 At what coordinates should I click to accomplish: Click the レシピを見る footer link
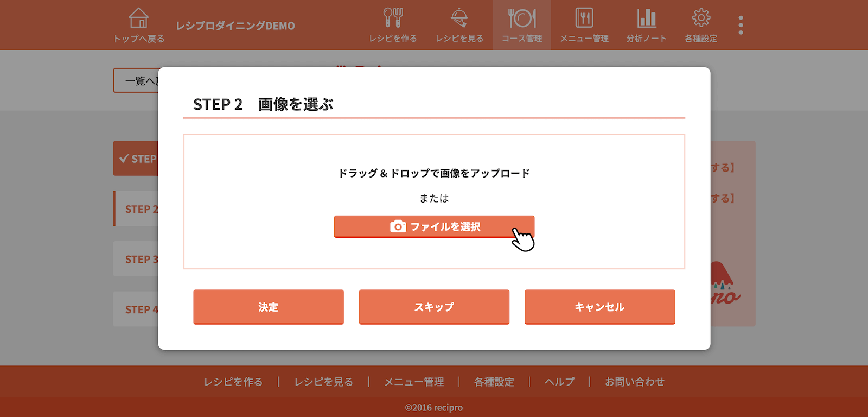323,382
